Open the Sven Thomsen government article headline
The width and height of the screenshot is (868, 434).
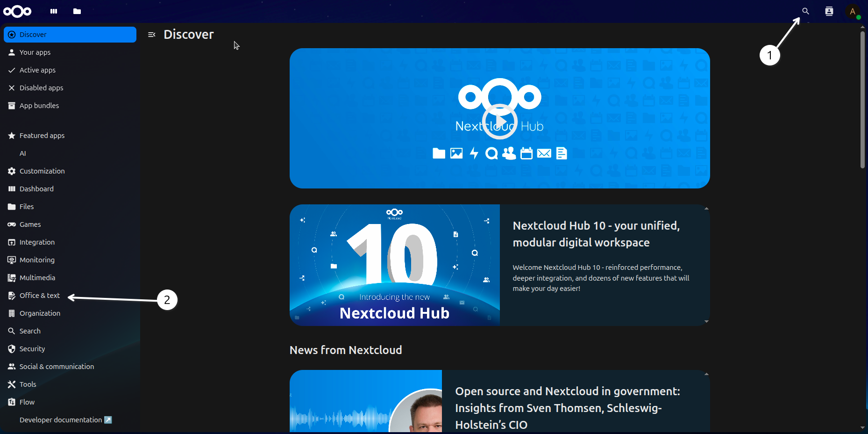[x=568, y=408]
